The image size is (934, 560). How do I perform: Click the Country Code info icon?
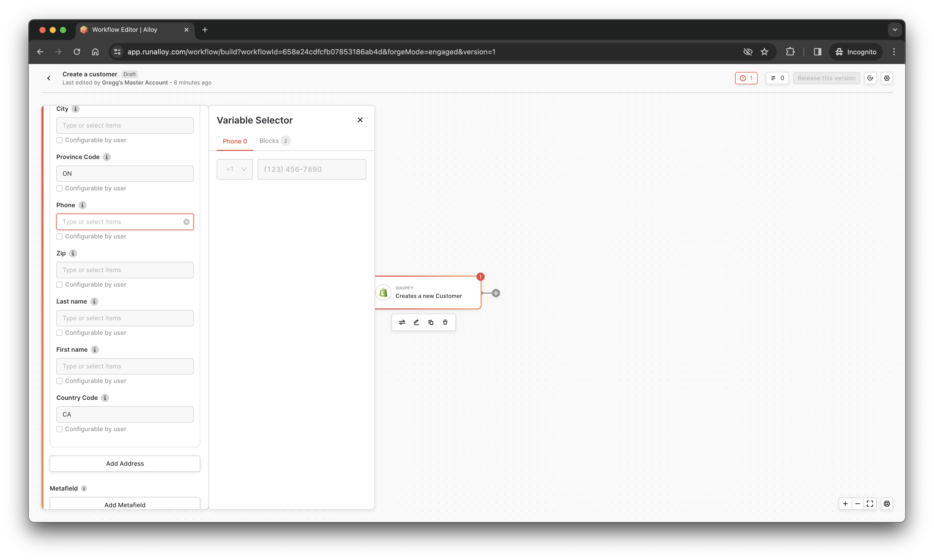click(x=105, y=398)
